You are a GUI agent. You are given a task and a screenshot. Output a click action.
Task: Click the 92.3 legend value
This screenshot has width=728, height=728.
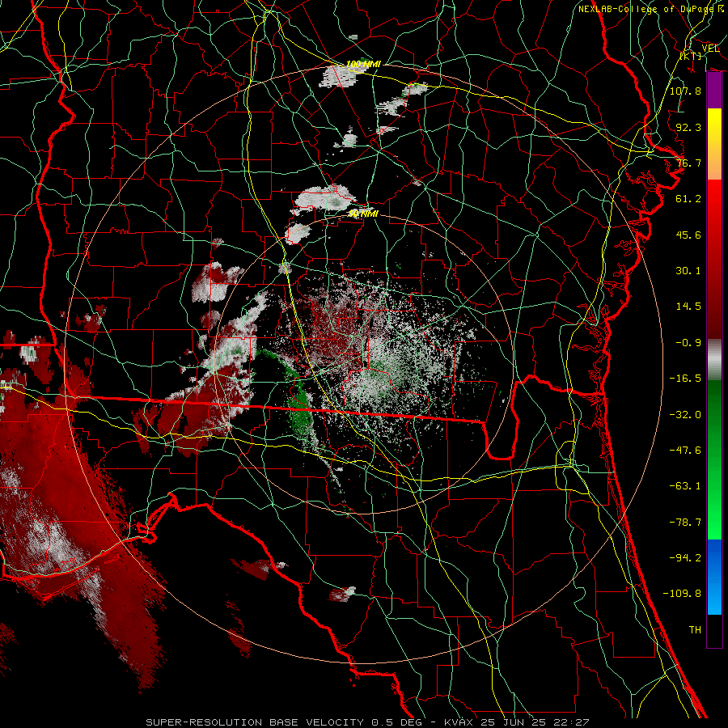pyautogui.click(x=688, y=127)
